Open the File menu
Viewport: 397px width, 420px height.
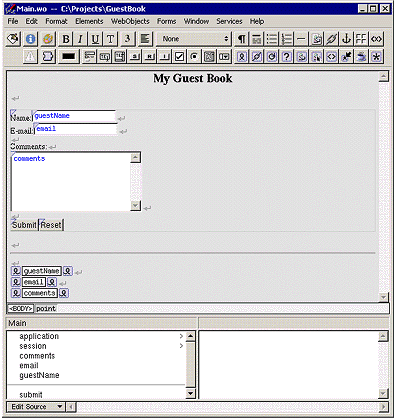click(x=13, y=21)
